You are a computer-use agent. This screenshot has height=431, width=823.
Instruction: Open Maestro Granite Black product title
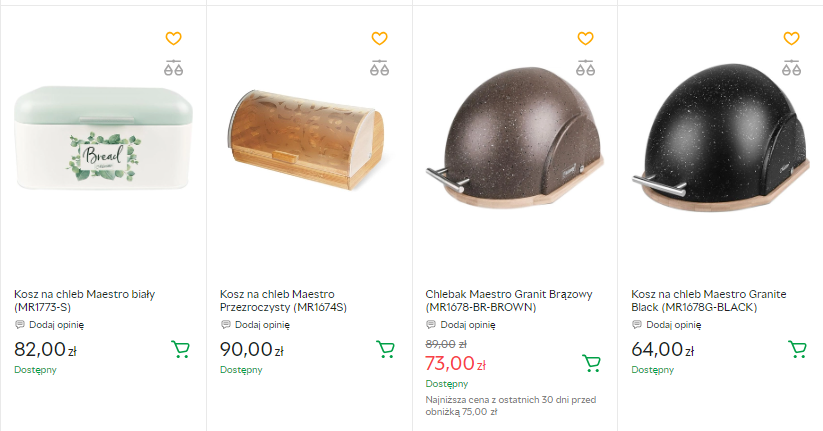click(709, 300)
